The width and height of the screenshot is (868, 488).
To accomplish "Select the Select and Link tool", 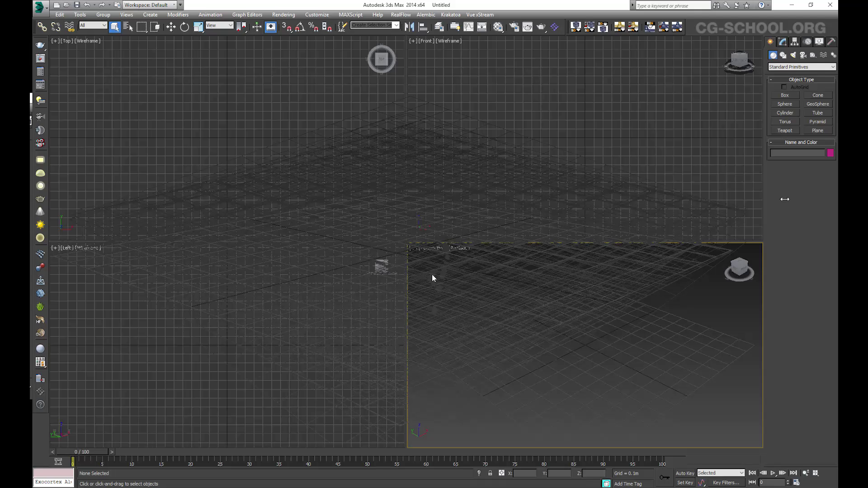I will coord(42,27).
